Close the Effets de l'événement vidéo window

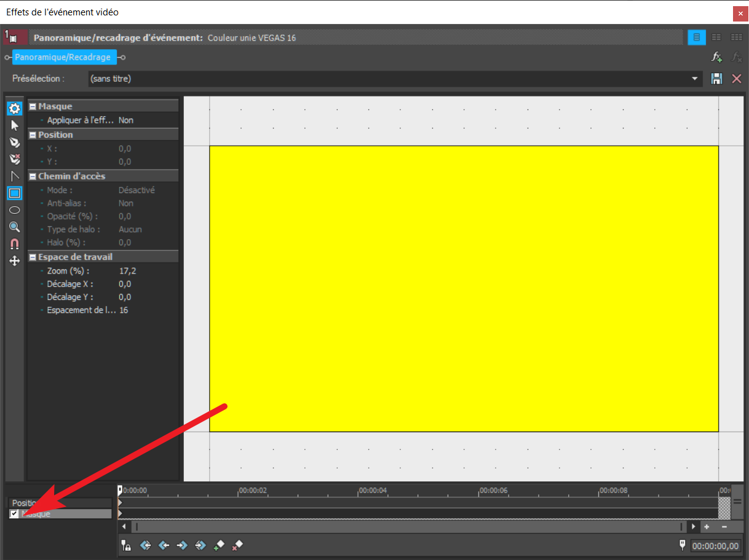click(740, 13)
